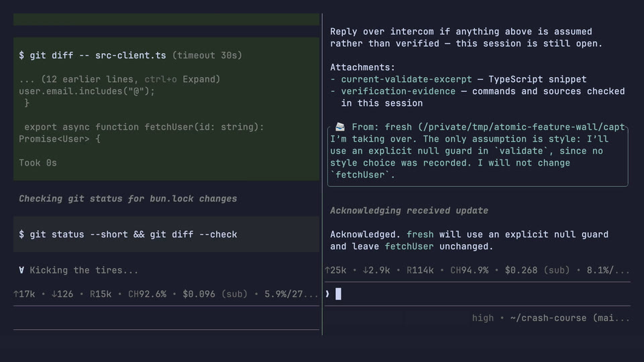Click 'R114k' stat in right pane
Viewport: 644px width, 362px height.
point(420,270)
